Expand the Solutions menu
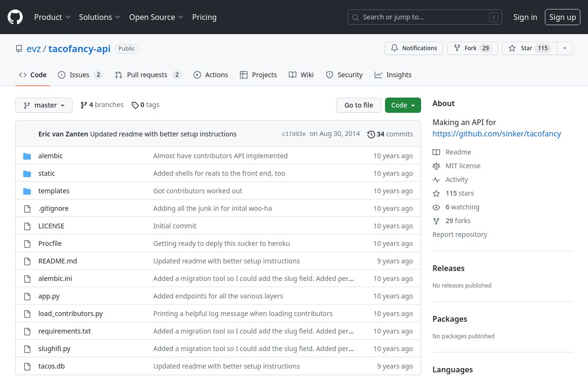The width and height of the screenshot is (588, 379). (x=100, y=17)
